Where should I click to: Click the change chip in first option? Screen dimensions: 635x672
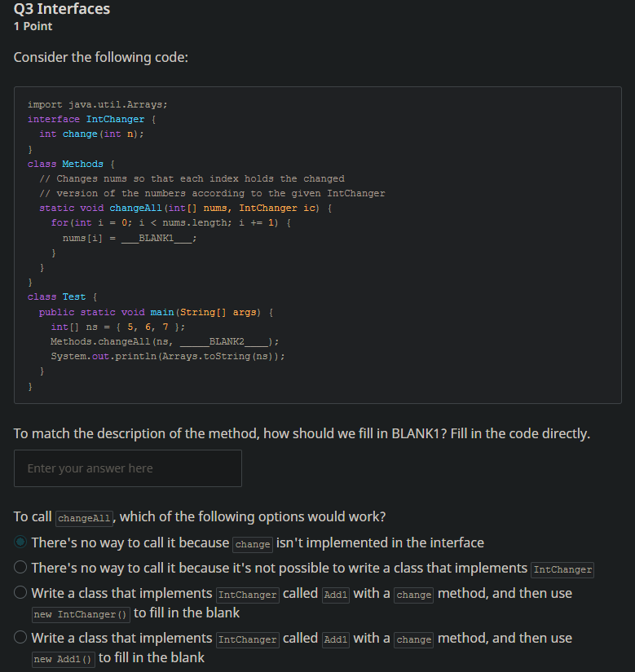(x=252, y=544)
